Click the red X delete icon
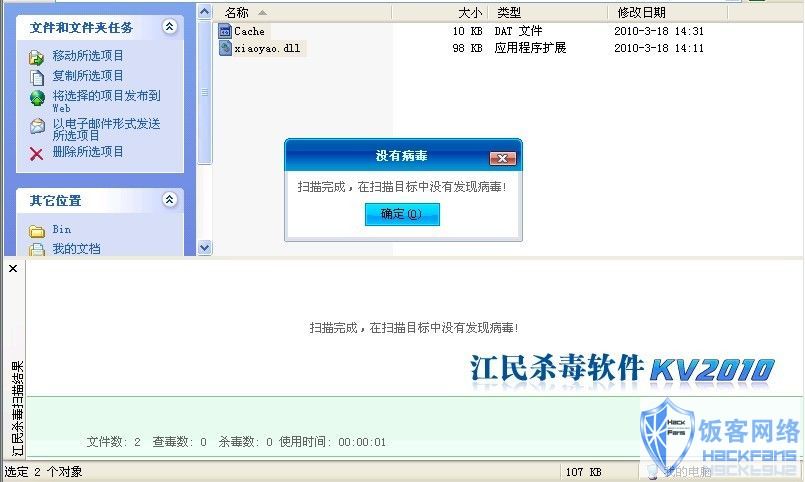This screenshot has width=805, height=482. pyautogui.click(x=36, y=153)
